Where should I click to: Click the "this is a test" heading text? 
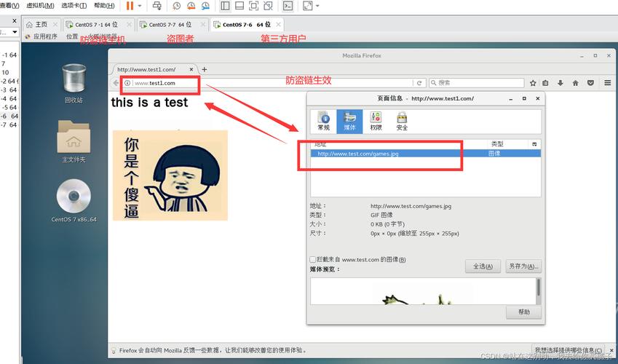coord(149,103)
